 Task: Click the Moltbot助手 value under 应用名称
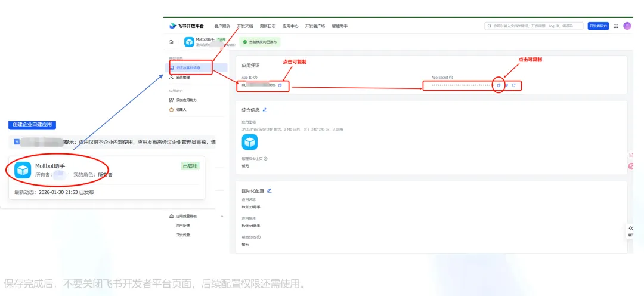251,207
